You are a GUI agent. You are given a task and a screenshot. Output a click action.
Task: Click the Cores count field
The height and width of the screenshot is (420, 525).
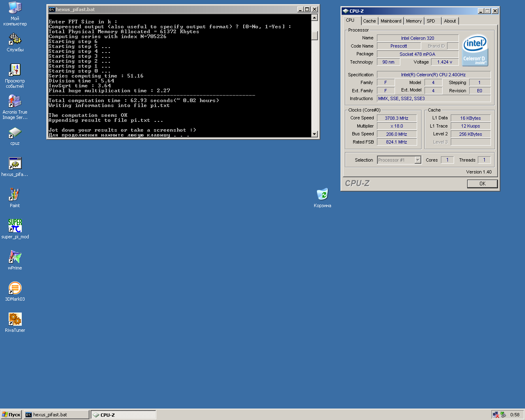447,160
